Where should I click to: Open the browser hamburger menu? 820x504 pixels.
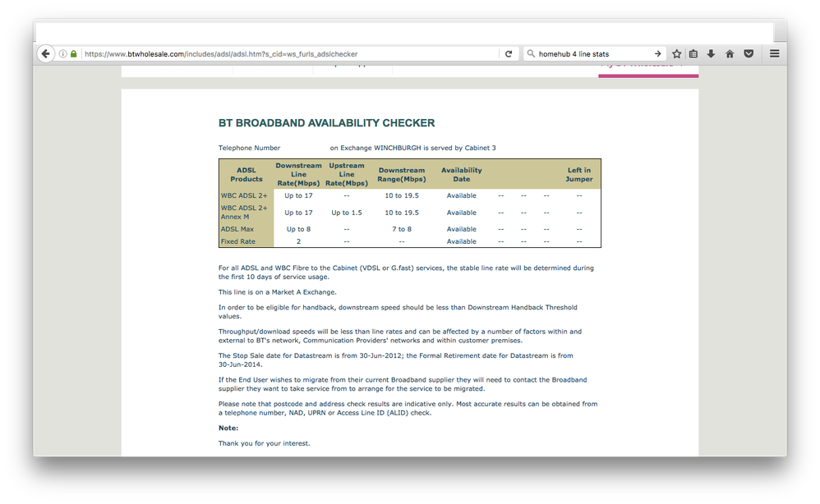coord(775,54)
